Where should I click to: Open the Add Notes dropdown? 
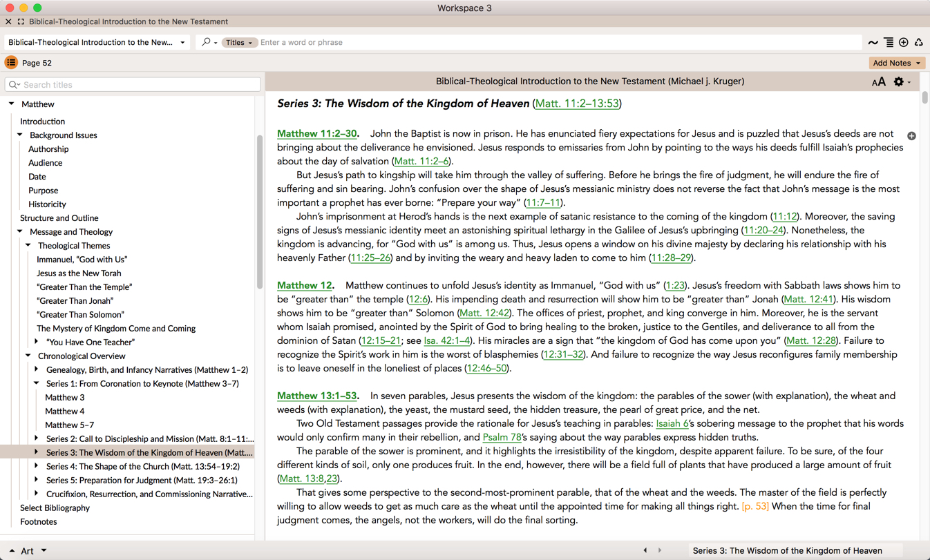tap(896, 63)
